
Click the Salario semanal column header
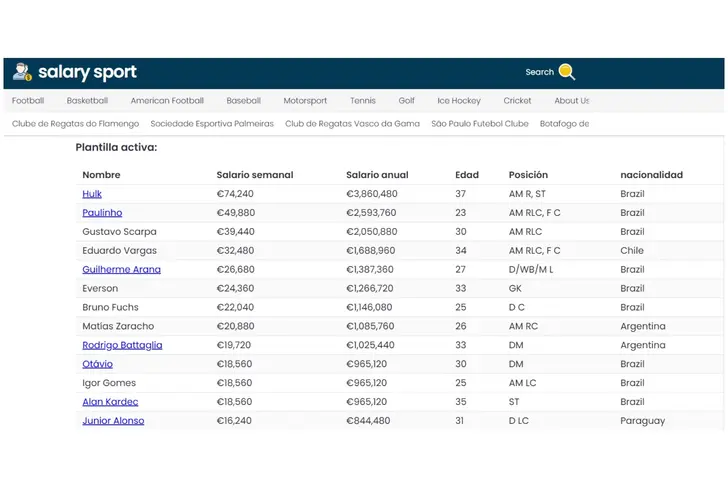pos(255,175)
